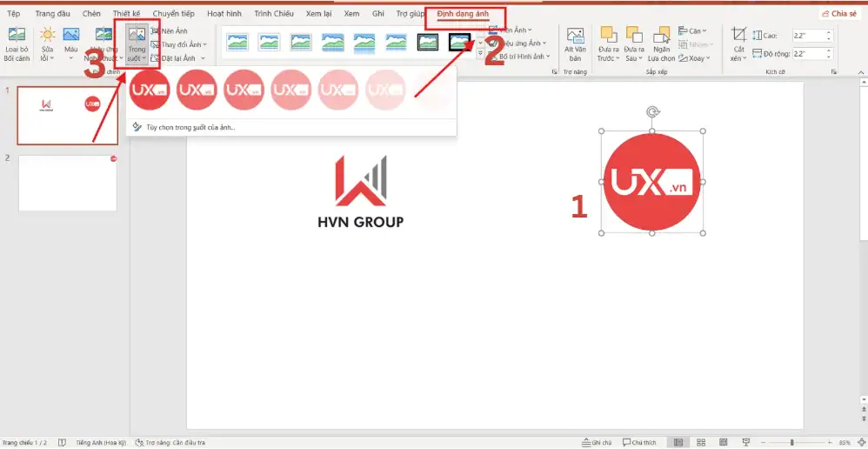868x449 pixels.
Task: Click the zoom slider in status bar
Action: tap(796, 442)
